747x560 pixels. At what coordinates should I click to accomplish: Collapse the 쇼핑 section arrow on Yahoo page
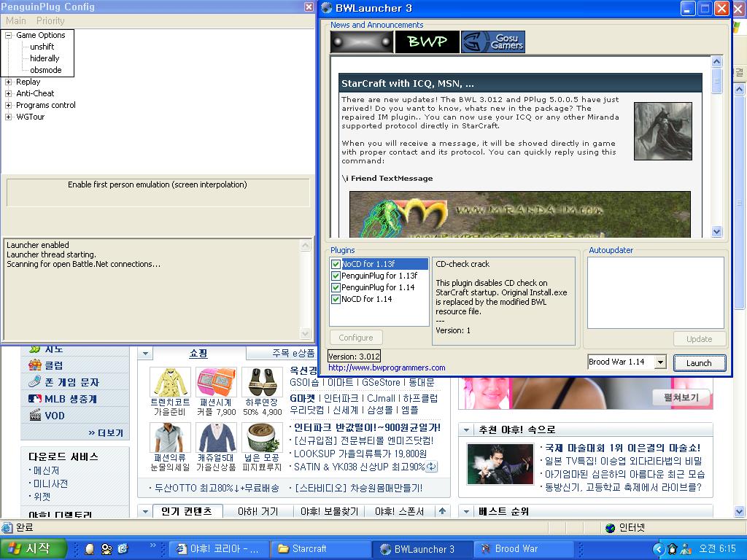pyautogui.click(x=145, y=354)
